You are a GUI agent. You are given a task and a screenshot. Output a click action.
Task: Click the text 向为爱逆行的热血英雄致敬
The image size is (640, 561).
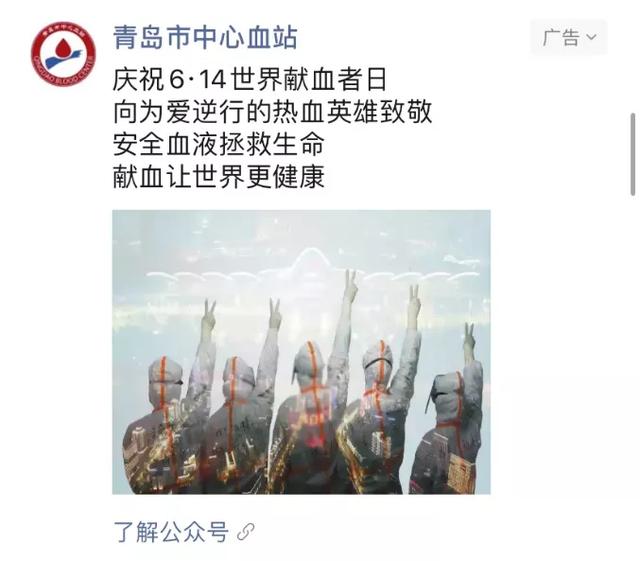point(272,112)
